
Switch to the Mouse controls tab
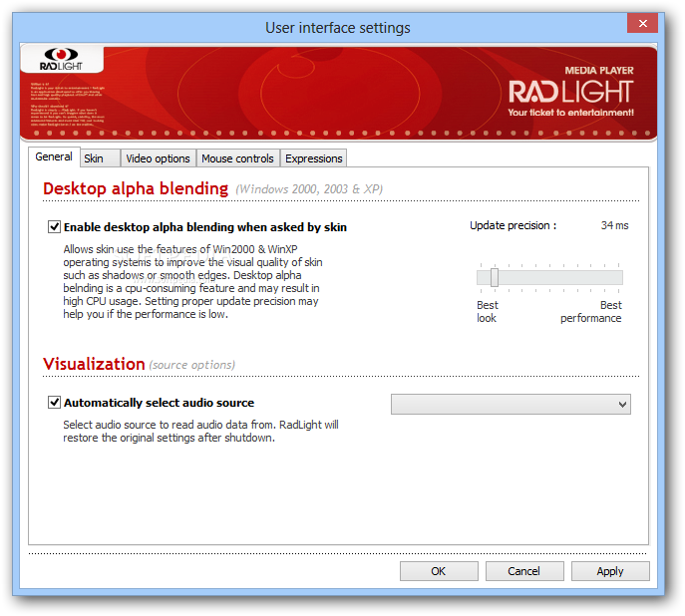(237, 158)
